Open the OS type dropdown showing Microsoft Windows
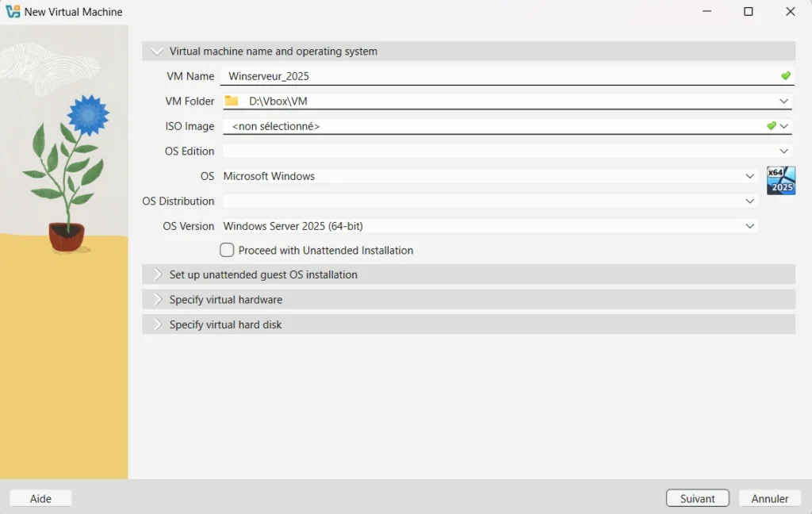The height and width of the screenshot is (514, 812). pyautogui.click(x=490, y=176)
